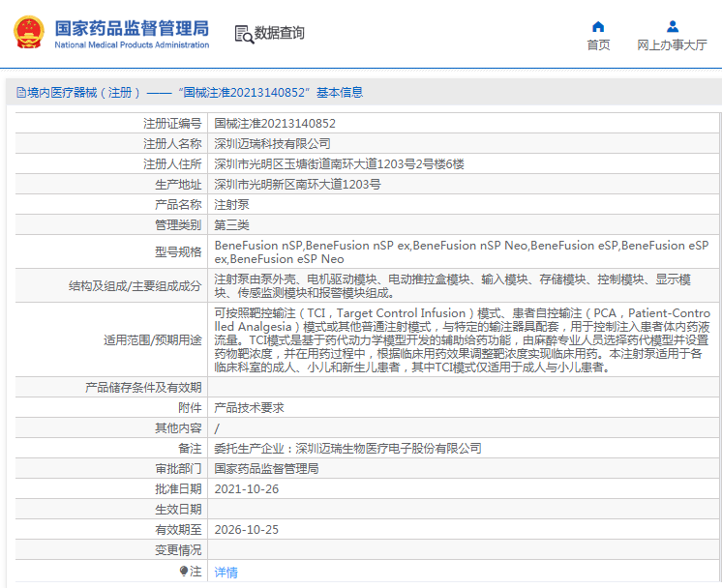Screen dimensions: 722x588
Task: Open the 详情 link
Action: coord(226,572)
